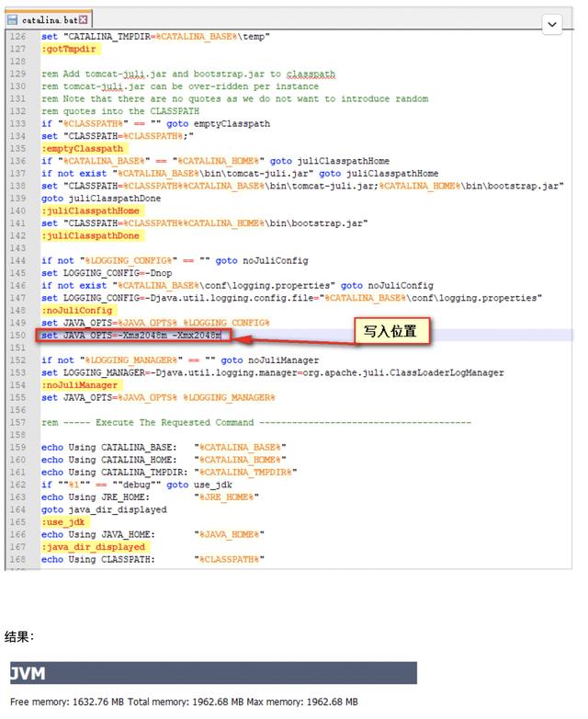Click the :juliClasspathHome label

(x=91, y=211)
